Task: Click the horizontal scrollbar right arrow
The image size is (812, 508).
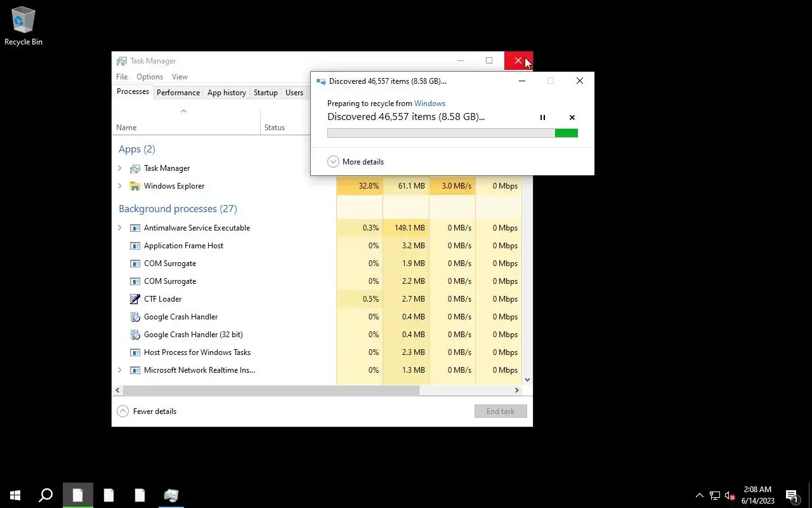Action: 516,391
